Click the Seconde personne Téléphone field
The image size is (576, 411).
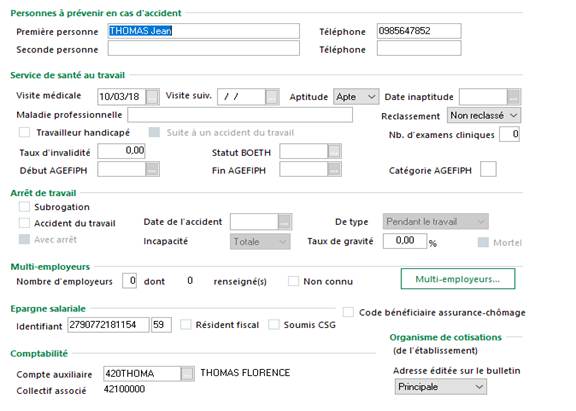pyautogui.click(x=419, y=48)
